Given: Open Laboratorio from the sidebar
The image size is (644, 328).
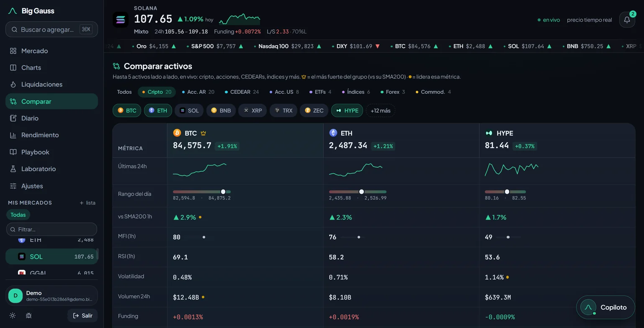Looking at the screenshot, I should coord(52,169).
